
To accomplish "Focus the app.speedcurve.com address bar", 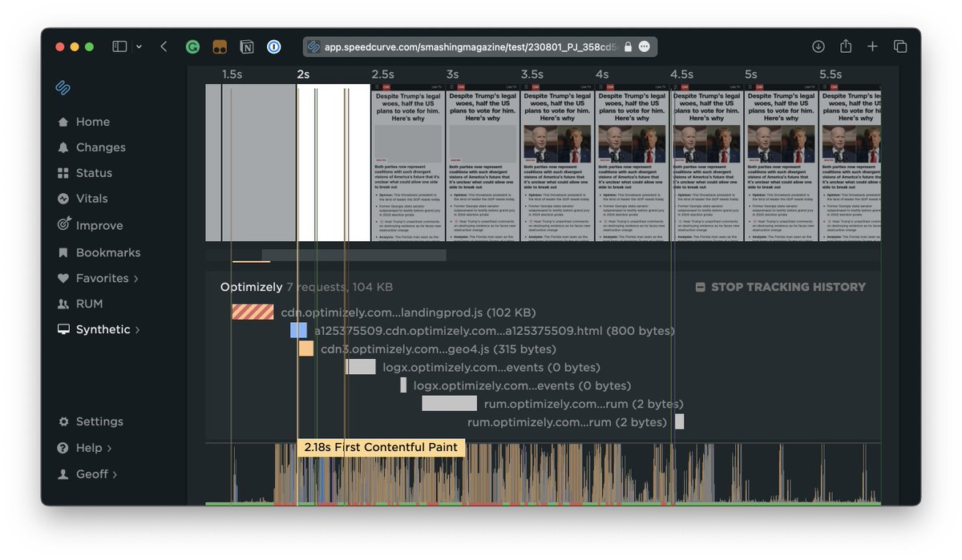I will coord(480,46).
